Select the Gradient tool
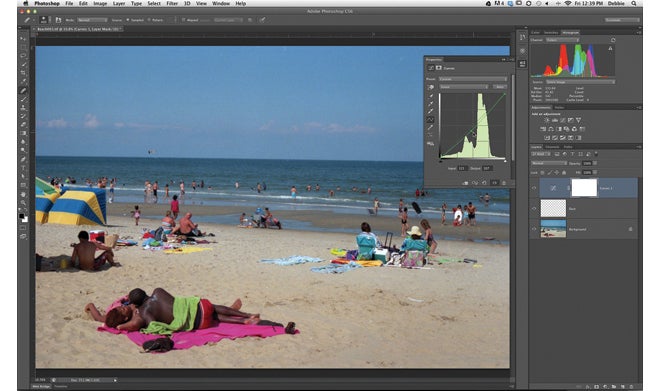 coord(23,133)
